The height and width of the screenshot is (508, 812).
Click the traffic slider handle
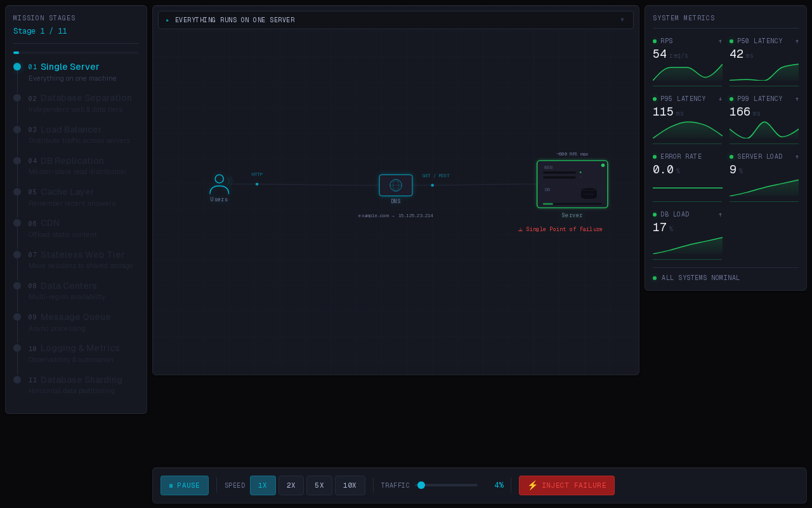click(x=421, y=485)
